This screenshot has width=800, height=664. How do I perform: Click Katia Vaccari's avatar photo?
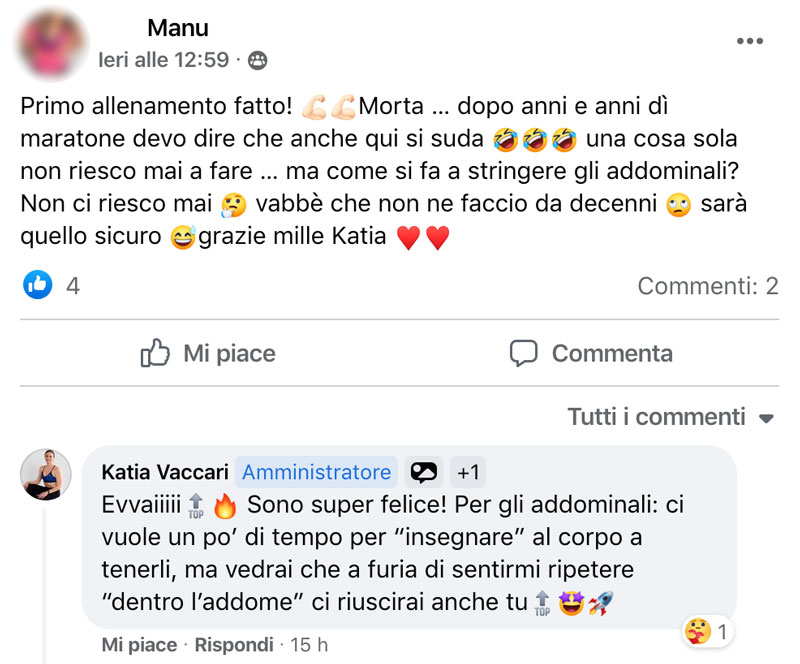click(46, 474)
